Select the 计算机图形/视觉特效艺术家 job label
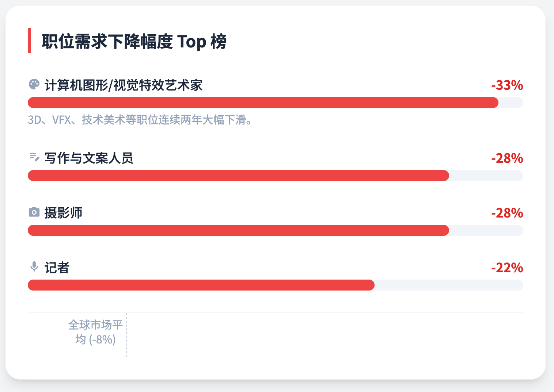This screenshot has width=554, height=392. (124, 85)
